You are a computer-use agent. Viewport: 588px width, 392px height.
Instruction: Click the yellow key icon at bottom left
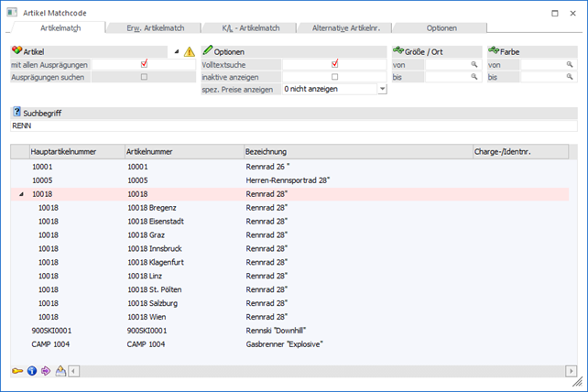pyautogui.click(x=17, y=371)
